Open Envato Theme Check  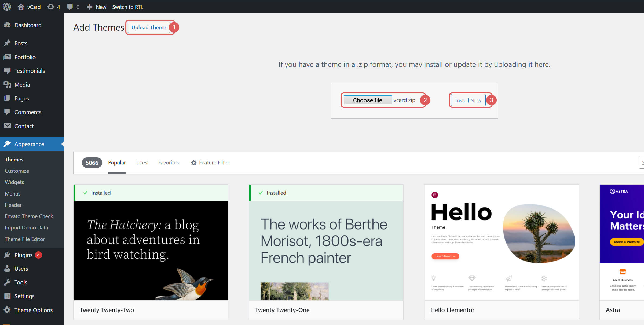tap(29, 216)
